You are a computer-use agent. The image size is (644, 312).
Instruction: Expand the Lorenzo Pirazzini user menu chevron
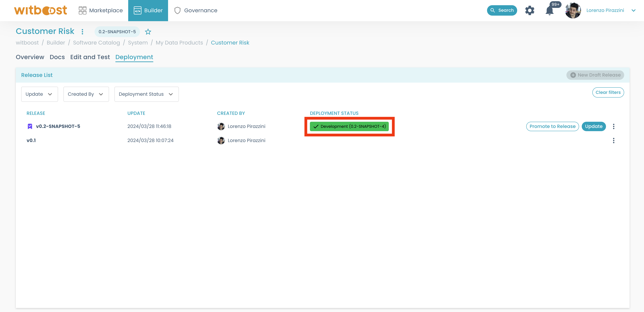coord(634,10)
